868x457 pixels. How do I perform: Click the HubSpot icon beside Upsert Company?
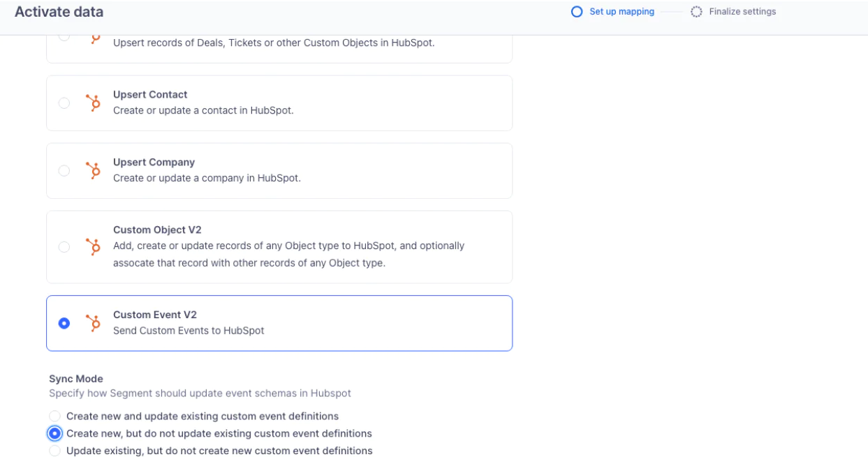pyautogui.click(x=94, y=170)
